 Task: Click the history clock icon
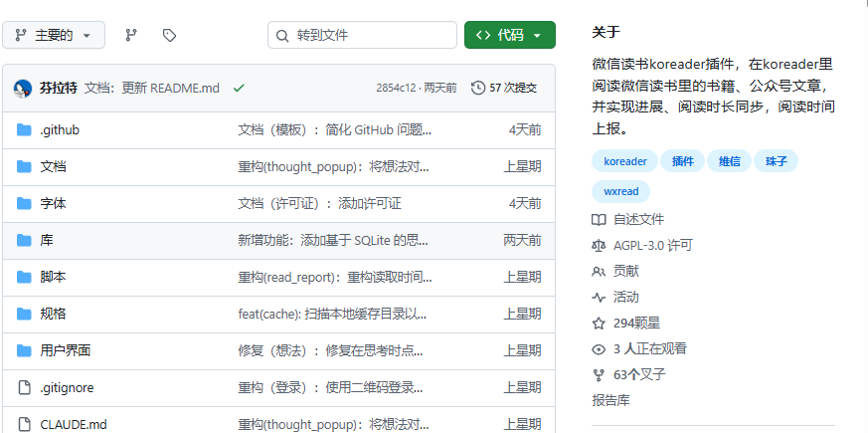(x=478, y=88)
